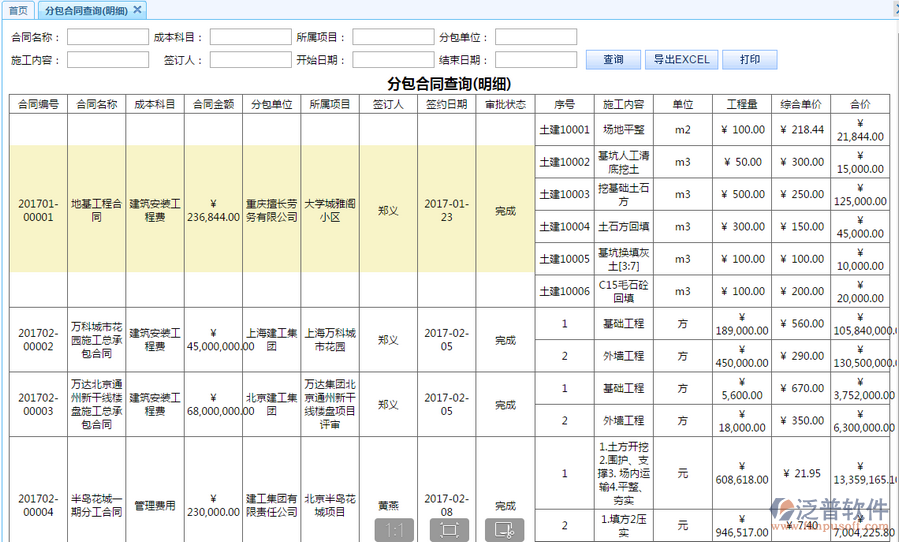This screenshot has height=542, width=899.
Task: Click the 分包单位 text field
Action: click(535, 37)
